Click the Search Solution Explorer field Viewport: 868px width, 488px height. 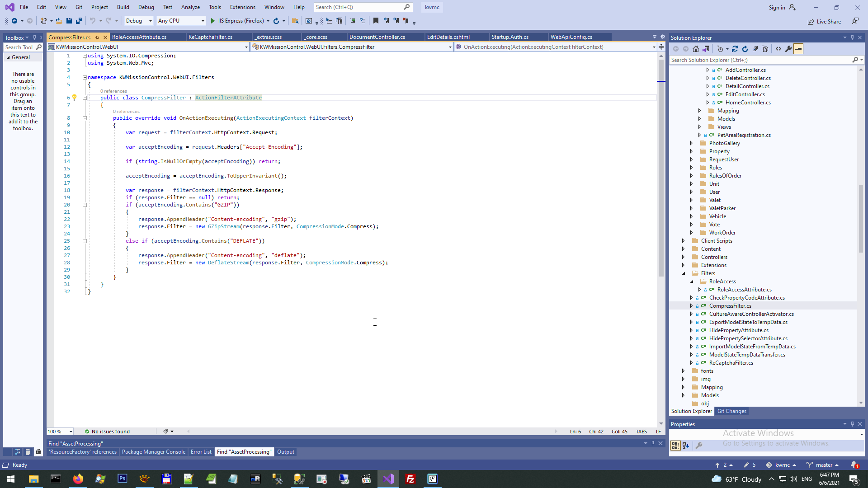coord(759,60)
